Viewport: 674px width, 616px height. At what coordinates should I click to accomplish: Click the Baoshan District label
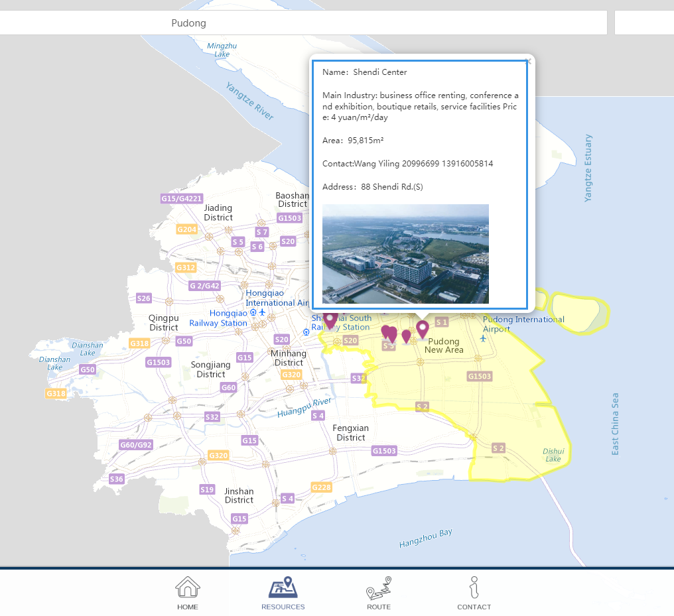293,200
